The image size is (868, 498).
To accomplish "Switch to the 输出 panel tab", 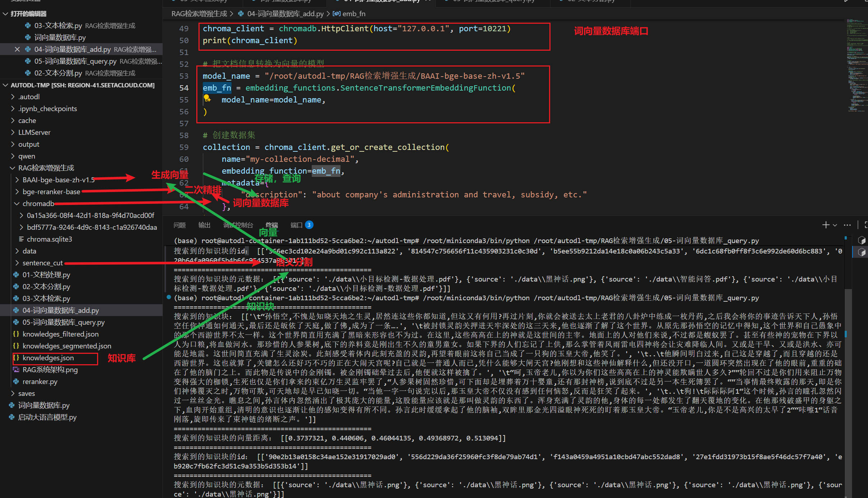I will [x=204, y=225].
